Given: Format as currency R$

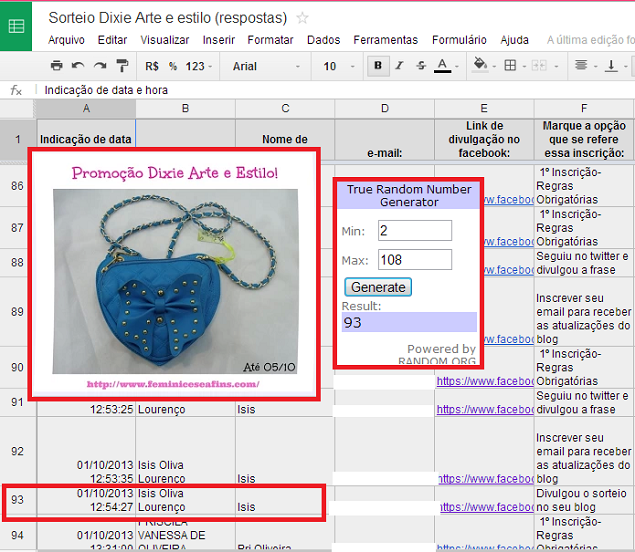Looking at the screenshot, I should pyautogui.click(x=152, y=66).
